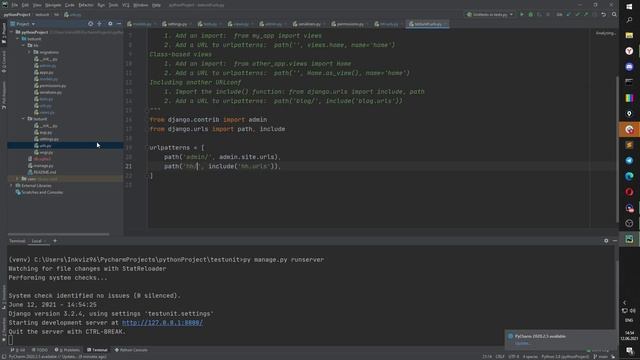This screenshot has width=640, height=360.
Task: Click the Search Everywhere magnifier icon
Action: tap(614, 14)
